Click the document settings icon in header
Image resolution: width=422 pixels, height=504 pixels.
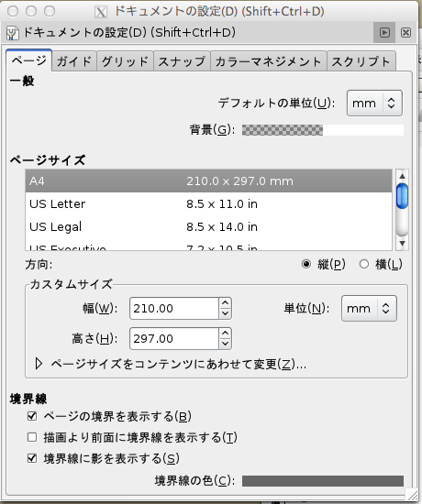pyautogui.click(x=13, y=33)
